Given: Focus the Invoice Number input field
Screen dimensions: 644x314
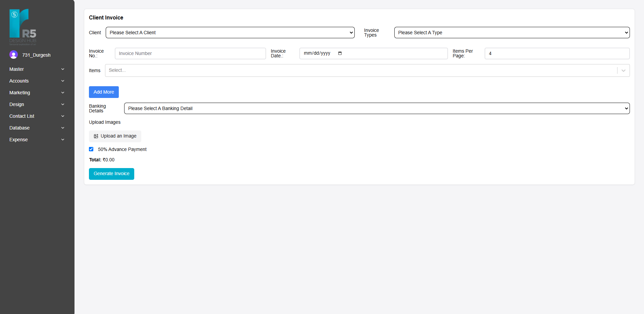Looking at the screenshot, I should click(190, 53).
